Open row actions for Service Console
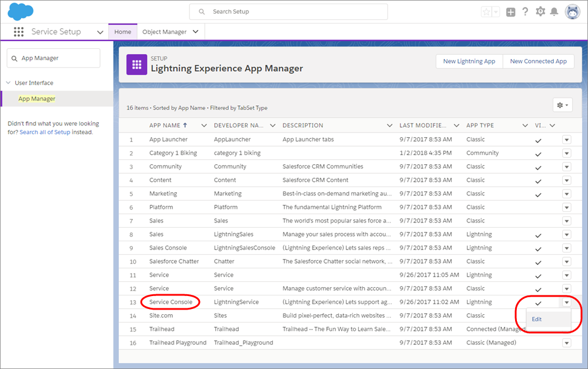 (567, 302)
